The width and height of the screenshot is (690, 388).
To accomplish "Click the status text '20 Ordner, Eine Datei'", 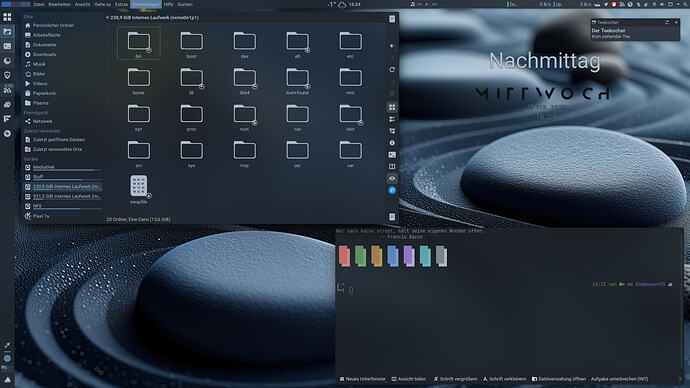I will coord(138,219).
